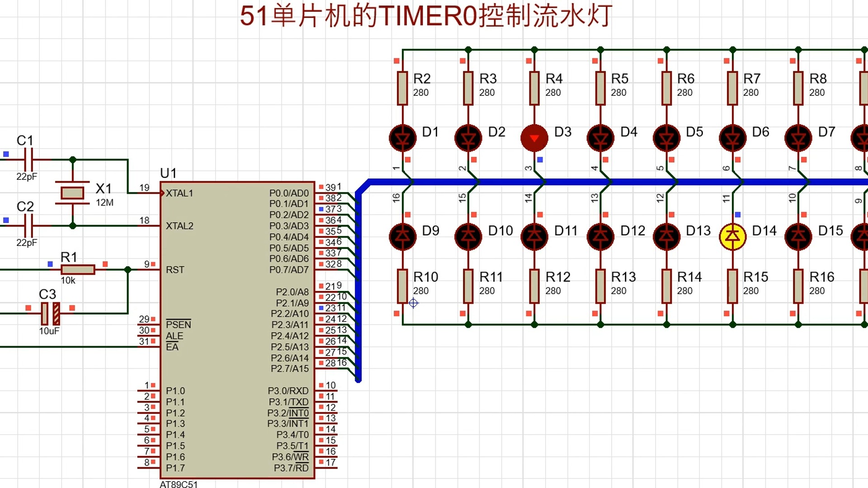868x488 pixels.
Task: Select LED D7 near the top right
Action: coord(797,138)
